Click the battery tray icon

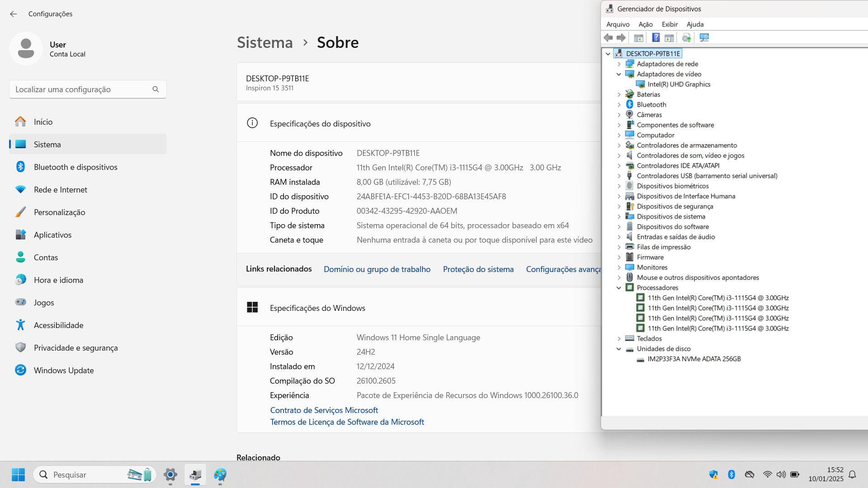click(x=795, y=474)
